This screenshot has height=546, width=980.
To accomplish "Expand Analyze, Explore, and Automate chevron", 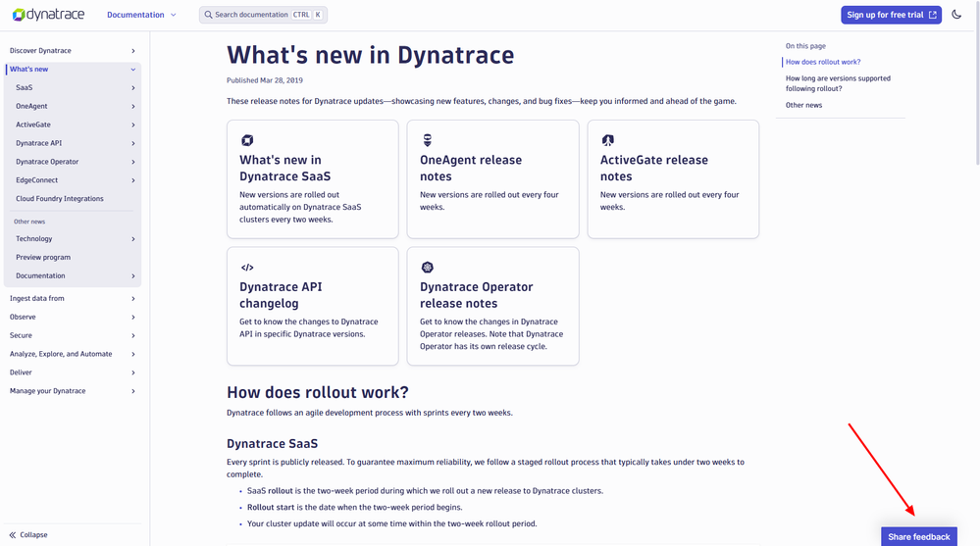I will tap(133, 354).
